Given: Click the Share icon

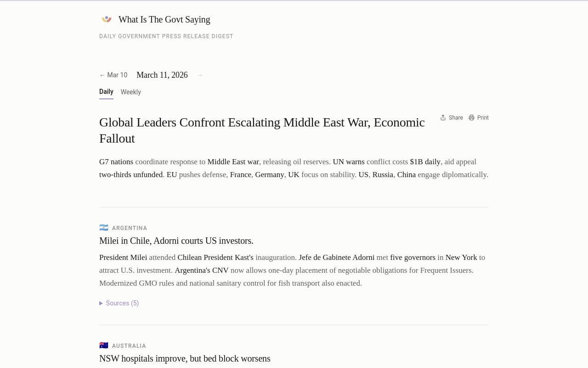Looking at the screenshot, I should click(443, 118).
